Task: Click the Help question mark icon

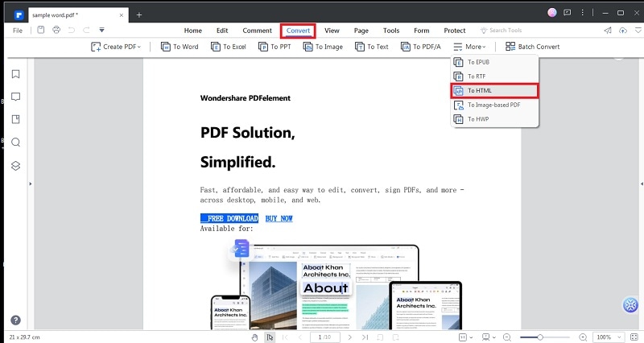Action: click(15, 320)
